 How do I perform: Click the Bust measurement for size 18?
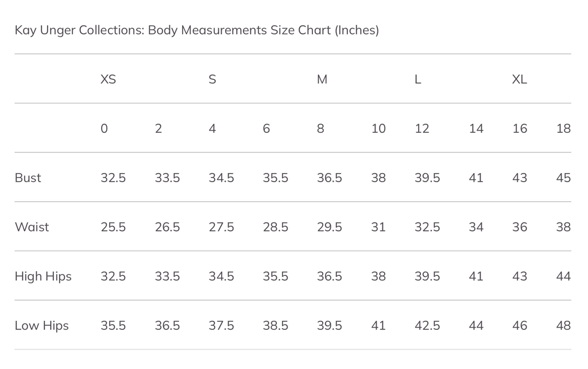[x=563, y=178]
